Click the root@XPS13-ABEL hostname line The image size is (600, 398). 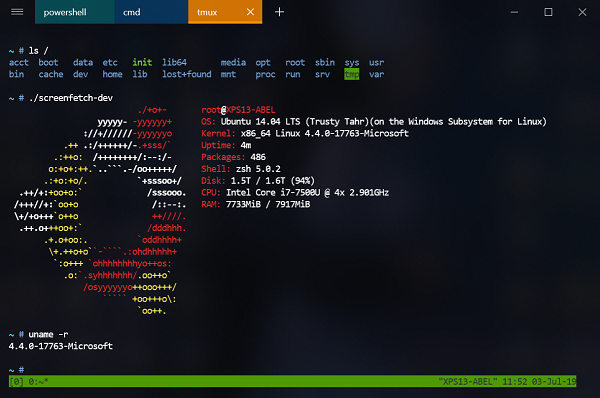click(x=238, y=110)
